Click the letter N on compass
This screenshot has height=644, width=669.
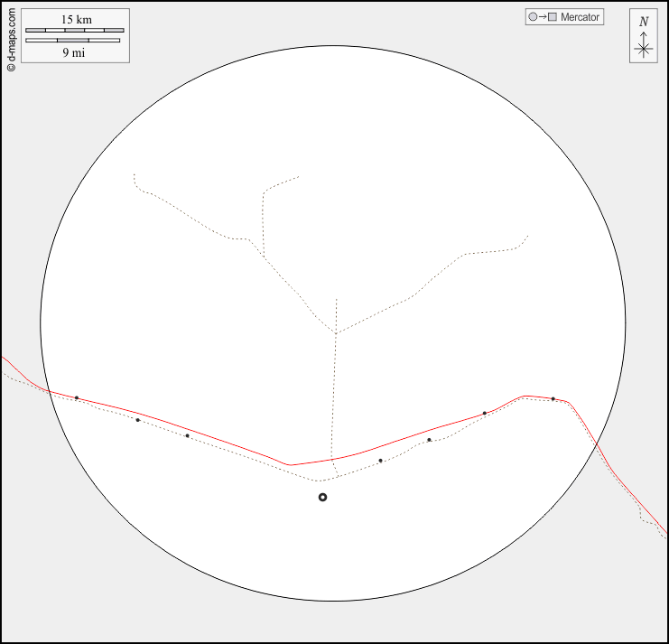(x=644, y=22)
